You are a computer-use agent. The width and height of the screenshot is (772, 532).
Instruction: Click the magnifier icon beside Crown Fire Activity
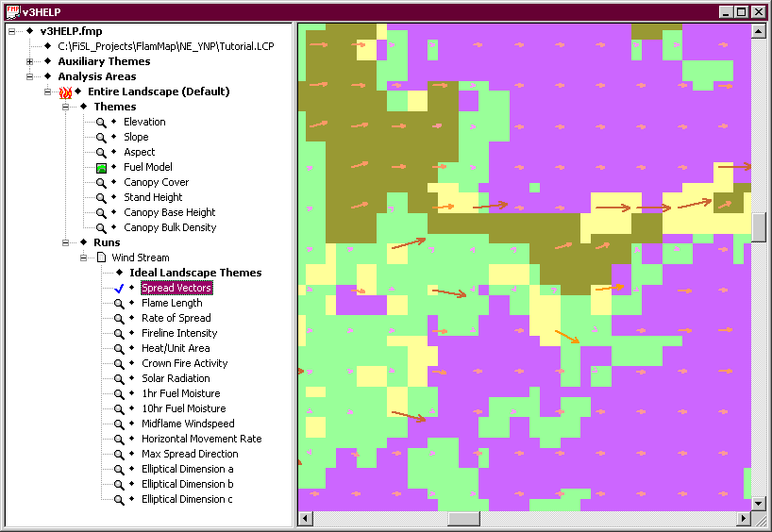119,364
